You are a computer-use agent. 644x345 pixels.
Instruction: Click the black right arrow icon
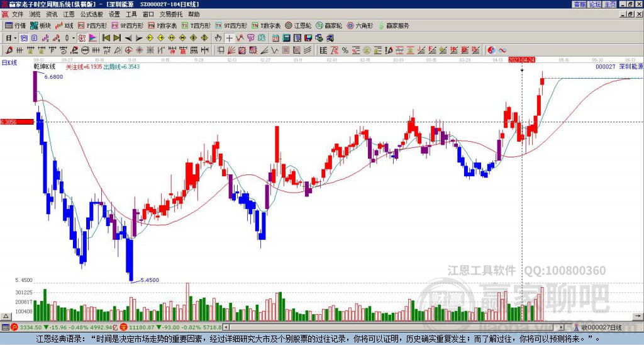(x=139, y=38)
